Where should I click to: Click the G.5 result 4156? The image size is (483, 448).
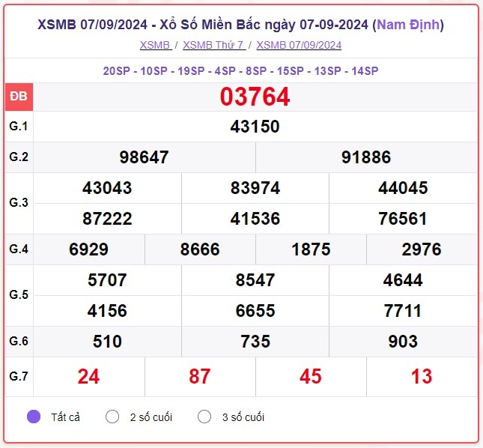[107, 311]
